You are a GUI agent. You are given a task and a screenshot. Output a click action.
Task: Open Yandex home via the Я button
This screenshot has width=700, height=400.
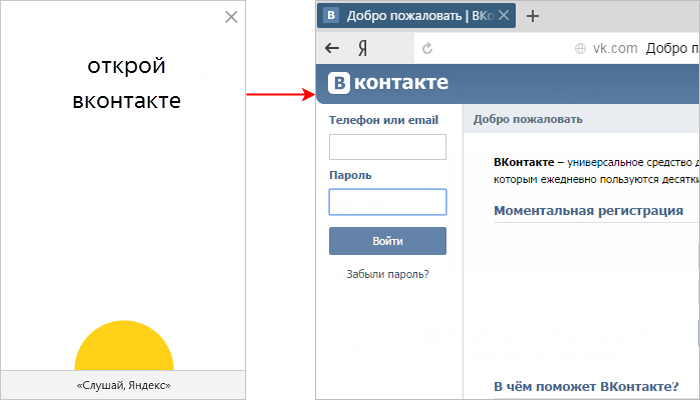(x=362, y=48)
